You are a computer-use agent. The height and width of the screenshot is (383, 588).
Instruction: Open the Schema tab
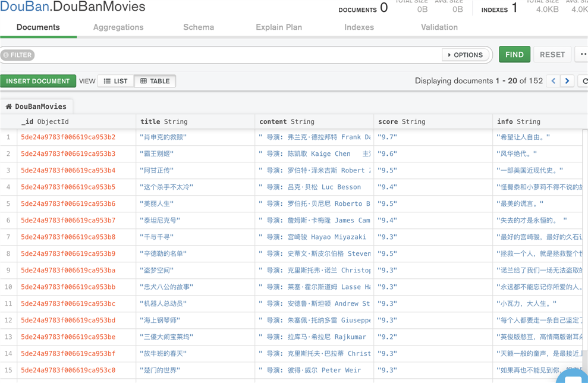click(x=199, y=27)
